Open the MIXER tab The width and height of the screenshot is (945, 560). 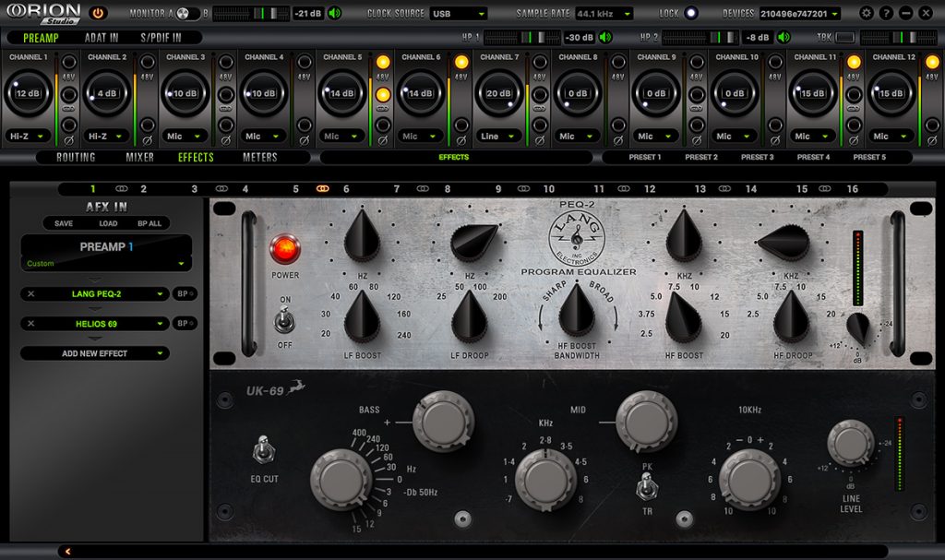point(140,158)
